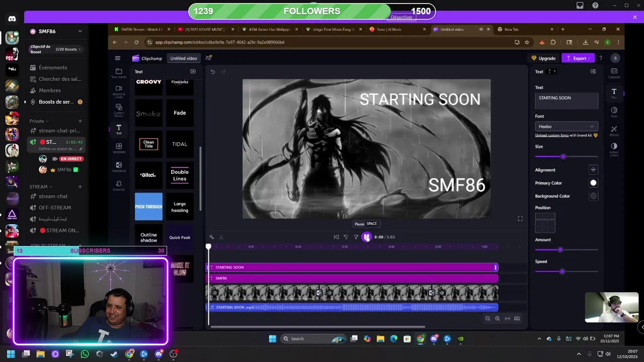This screenshot has height=362, width=644.
Task: Open Your media panel in Clipchamp sidebar
Action: tap(119, 73)
